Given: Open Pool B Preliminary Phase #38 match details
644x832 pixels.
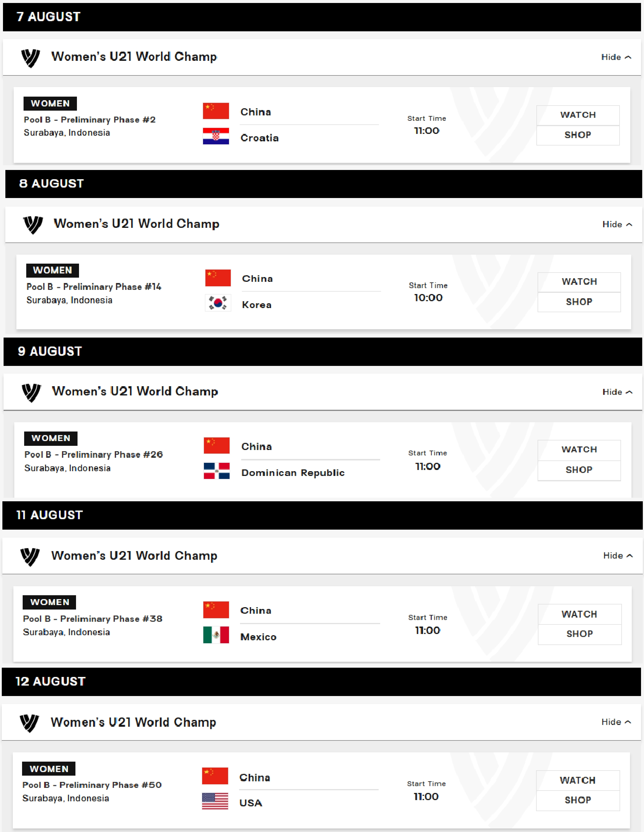Looking at the screenshot, I should (x=92, y=619).
